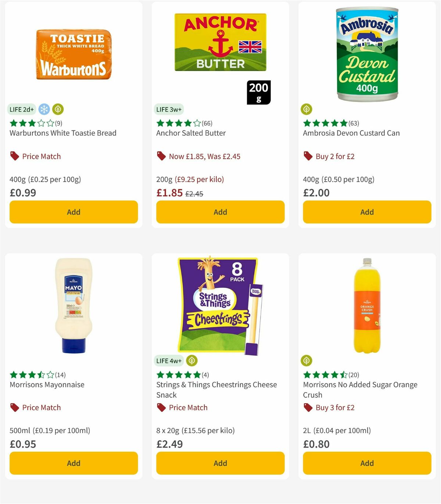Select the green leaf icon beside the snowflake
Image resolution: width=441 pixels, height=504 pixels.
[57, 109]
